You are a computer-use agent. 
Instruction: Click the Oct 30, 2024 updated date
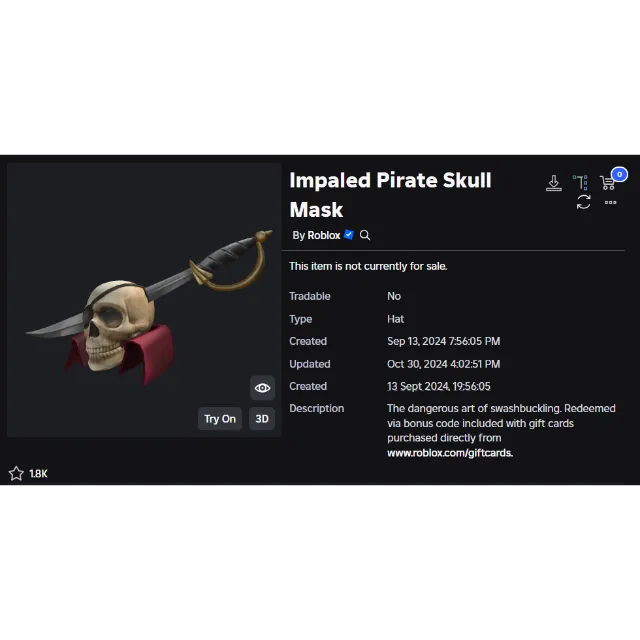click(443, 364)
